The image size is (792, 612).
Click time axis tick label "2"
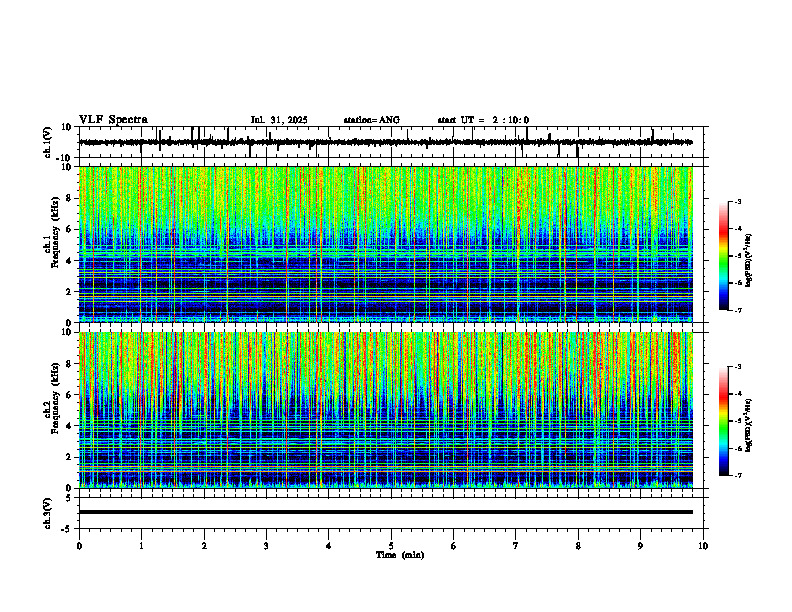point(204,546)
